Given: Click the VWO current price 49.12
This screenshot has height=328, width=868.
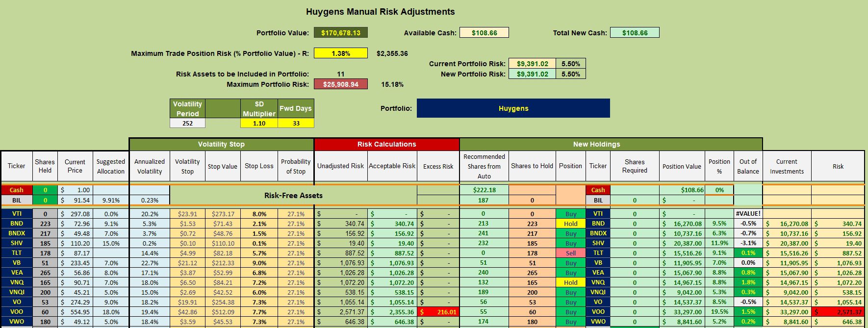Looking at the screenshot, I should tap(75, 322).
